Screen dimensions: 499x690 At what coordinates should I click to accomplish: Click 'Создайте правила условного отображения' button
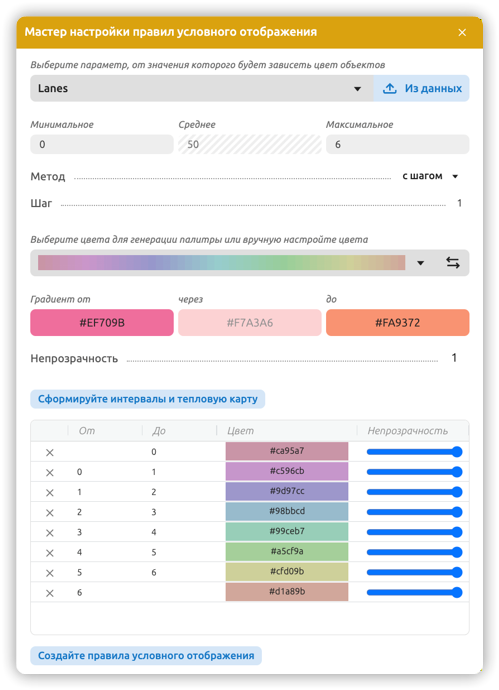tap(146, 656)
